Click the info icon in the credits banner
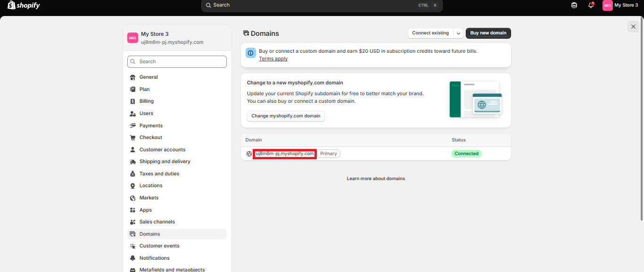The width and height of the screenshot is (644, 272). (x=251, y=53)
